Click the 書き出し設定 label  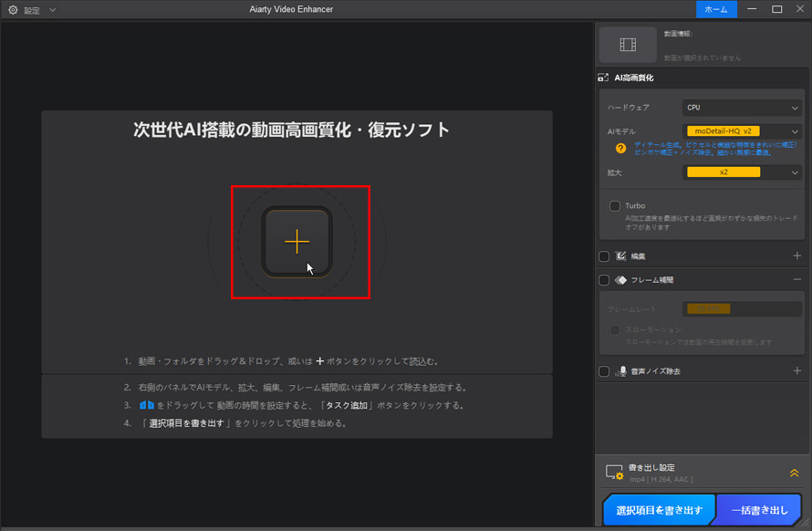click(651, 467)
